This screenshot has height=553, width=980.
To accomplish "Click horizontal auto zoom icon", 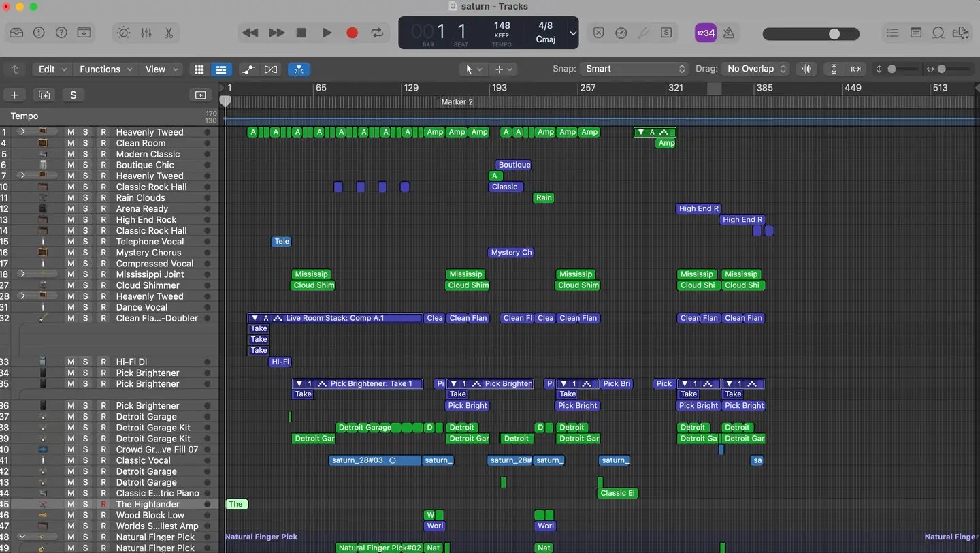I will coord(855,69).
